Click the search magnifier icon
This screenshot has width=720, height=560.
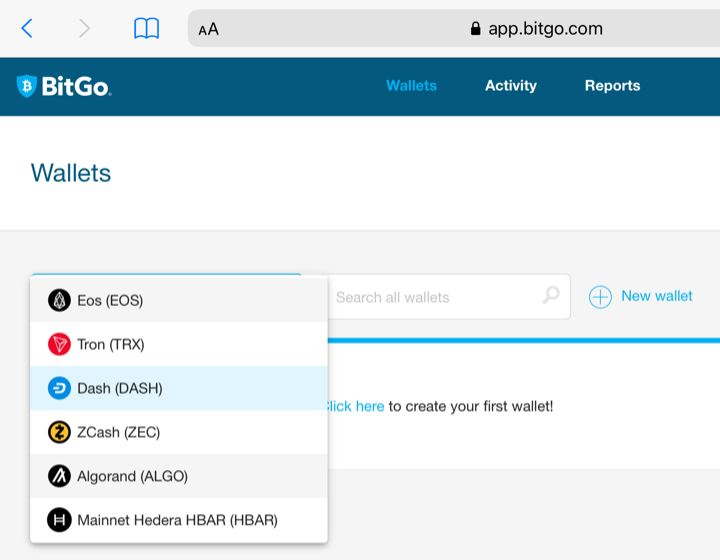pyautogui.click(x=551, y=295)
